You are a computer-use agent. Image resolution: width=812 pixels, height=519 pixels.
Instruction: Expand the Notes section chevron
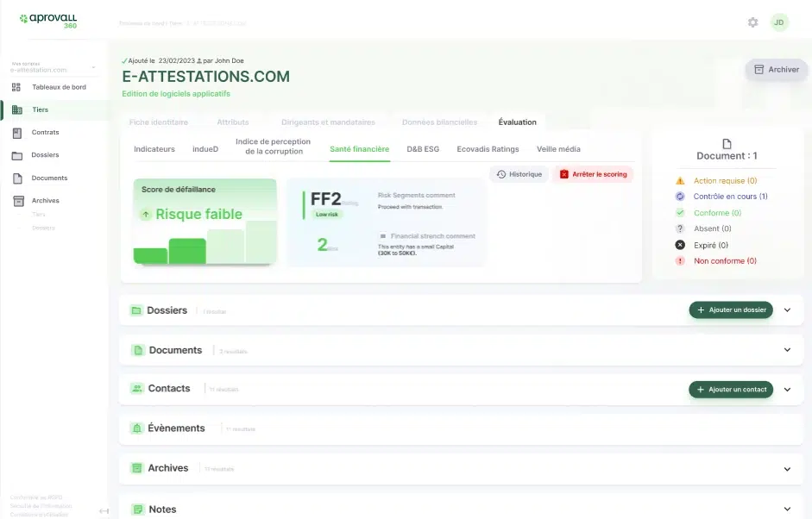coord(787,510)
